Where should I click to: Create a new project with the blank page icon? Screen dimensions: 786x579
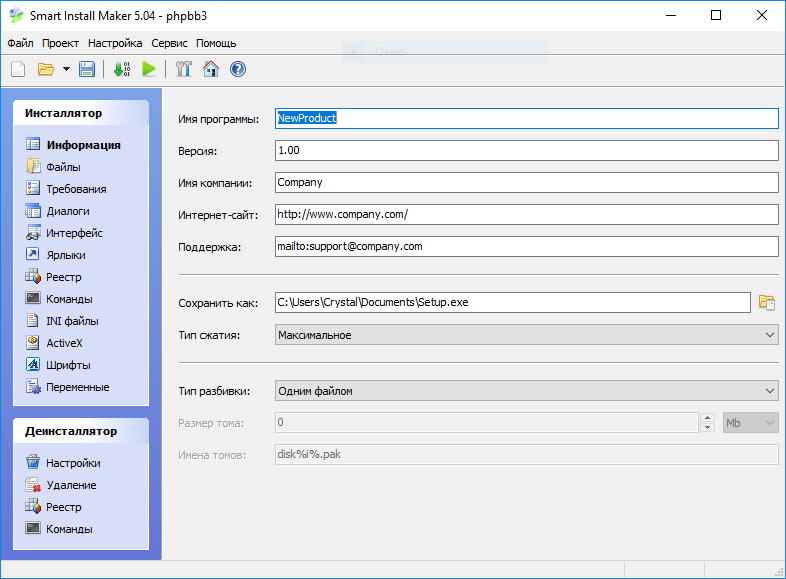pos(18,69)
